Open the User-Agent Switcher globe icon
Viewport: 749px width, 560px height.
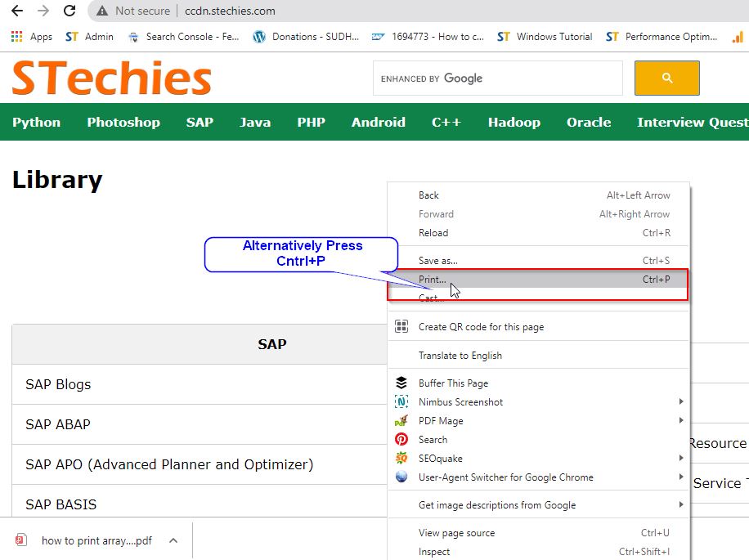[401, 477]
